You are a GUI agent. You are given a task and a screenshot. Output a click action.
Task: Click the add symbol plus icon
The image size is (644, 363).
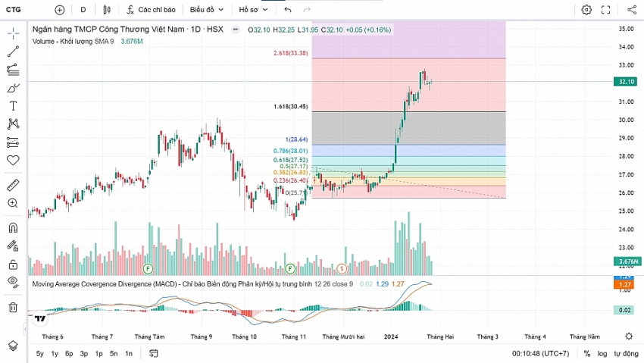60,10
